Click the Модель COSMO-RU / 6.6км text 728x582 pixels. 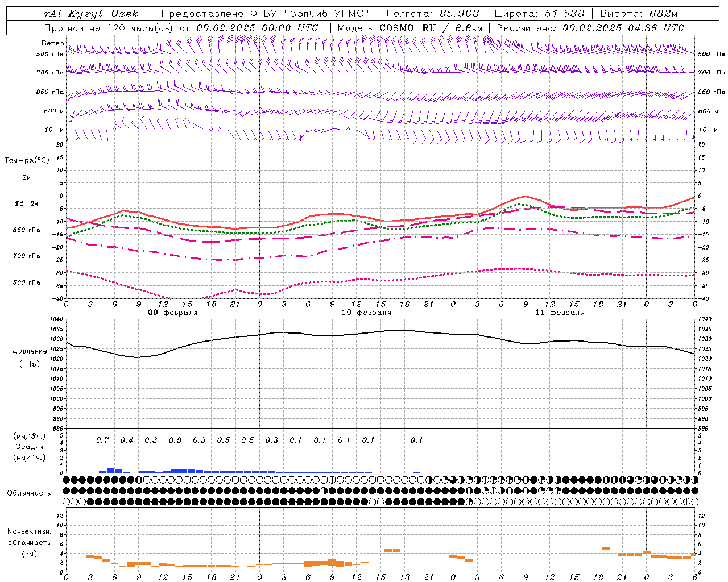(x=410, y=28)
